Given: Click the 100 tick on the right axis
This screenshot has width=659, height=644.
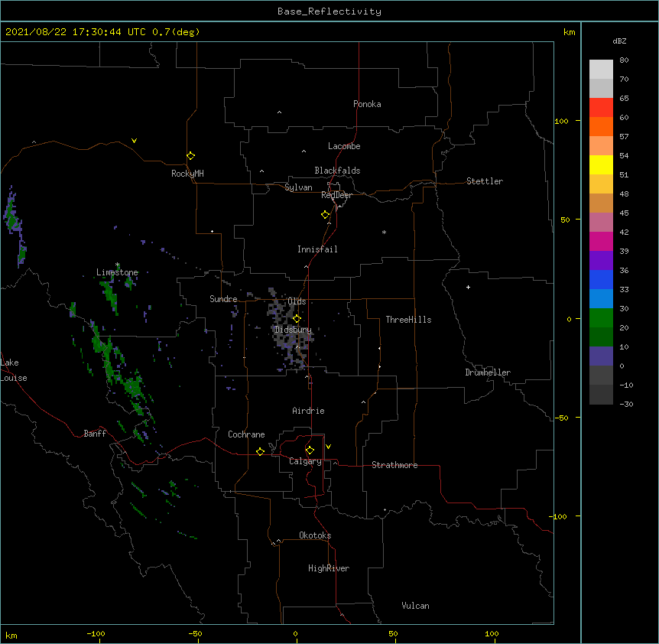Looking at the screenshot, I should pyautogui.click(x=561, y=121).
